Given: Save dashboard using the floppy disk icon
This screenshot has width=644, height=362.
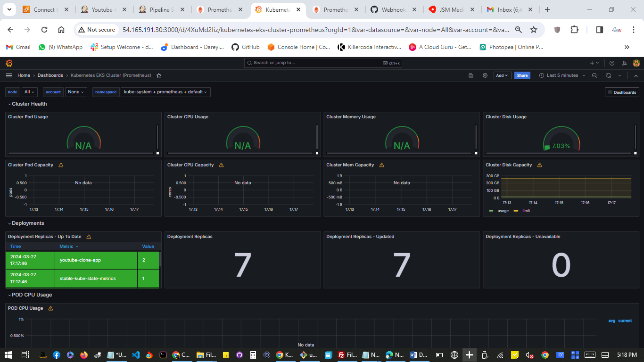Looking at the screenshot, I should (471, 75).
